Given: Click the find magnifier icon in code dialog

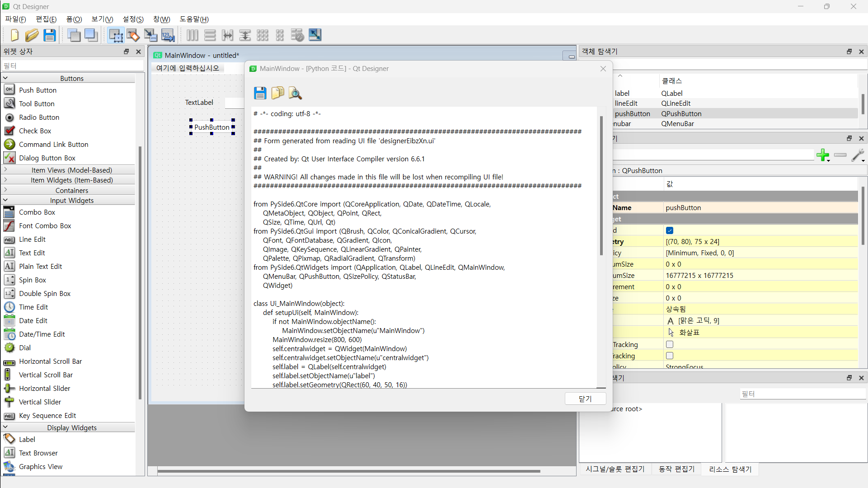Looking at the screenshot, I should click(x=295, y=93).
